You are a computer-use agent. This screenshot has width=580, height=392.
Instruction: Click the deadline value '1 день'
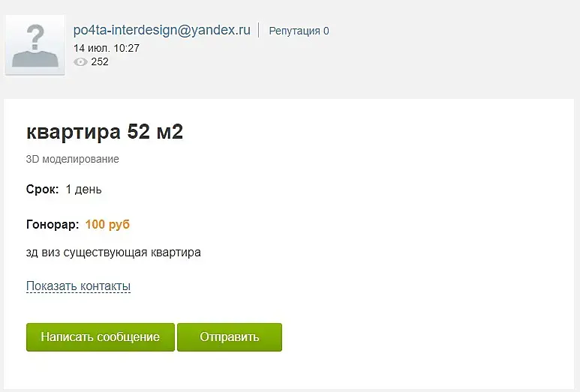tap(83, 190)
